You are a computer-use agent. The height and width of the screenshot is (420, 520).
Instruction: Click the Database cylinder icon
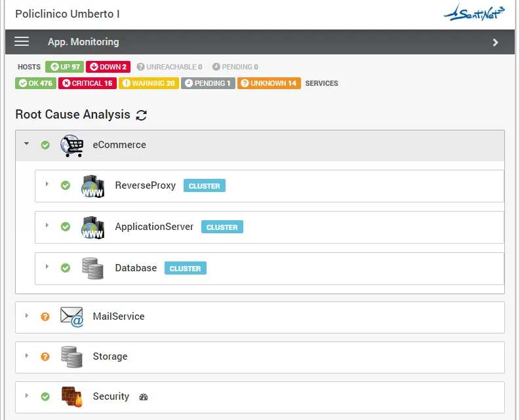93,268
